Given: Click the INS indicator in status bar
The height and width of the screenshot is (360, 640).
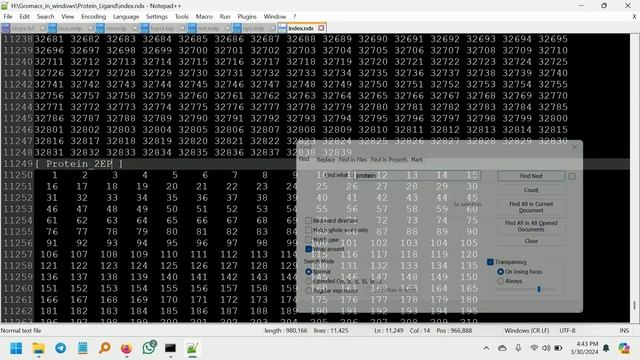Looking at the screenshot, I should [x=624, y=331].
